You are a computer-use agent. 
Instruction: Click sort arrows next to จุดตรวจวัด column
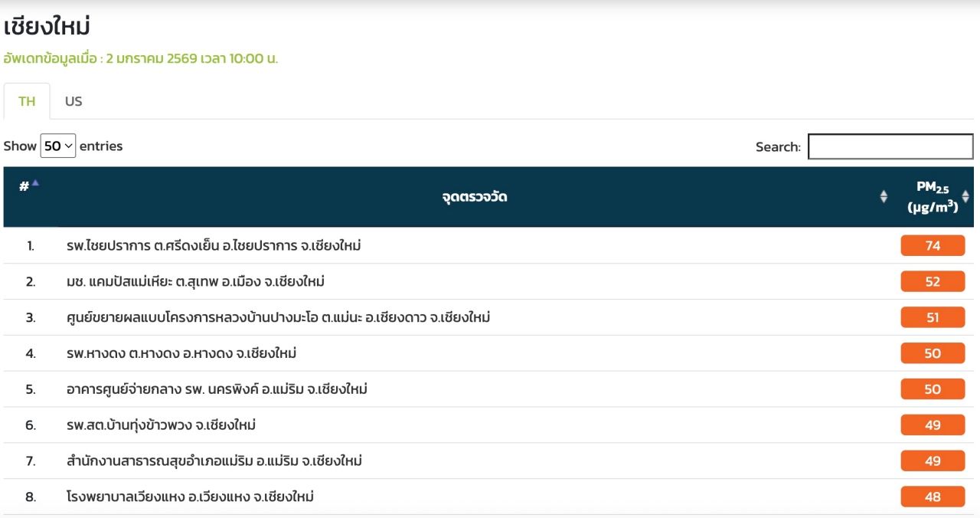pos(884,197)
